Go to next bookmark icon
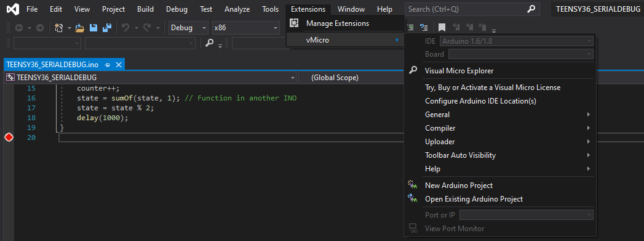Viewport: 644px width, 241px height. coord(469,28)
